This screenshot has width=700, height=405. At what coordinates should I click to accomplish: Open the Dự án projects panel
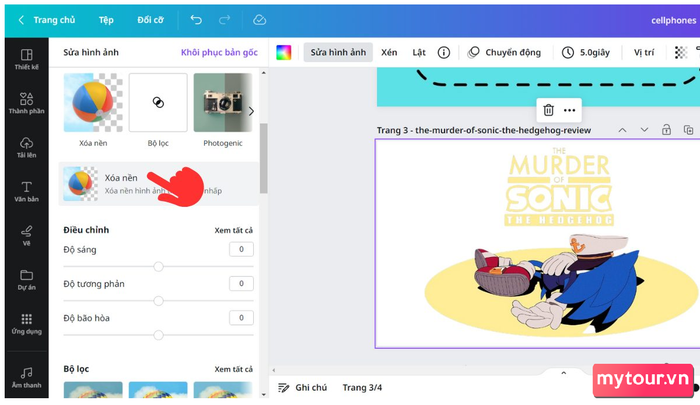click(x=26, y=280)
